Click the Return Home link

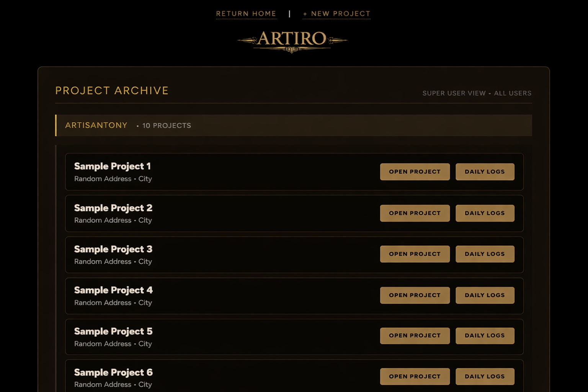(x=246, y=14)
